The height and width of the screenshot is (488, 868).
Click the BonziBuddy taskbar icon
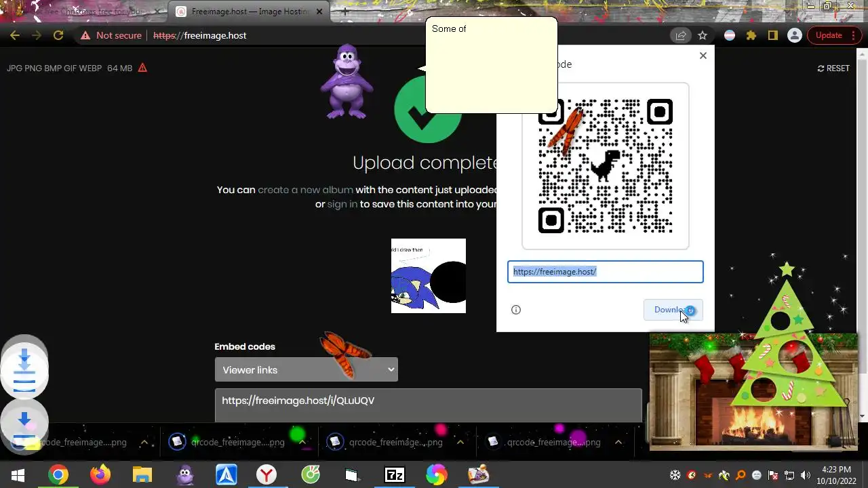coord(184,475)
